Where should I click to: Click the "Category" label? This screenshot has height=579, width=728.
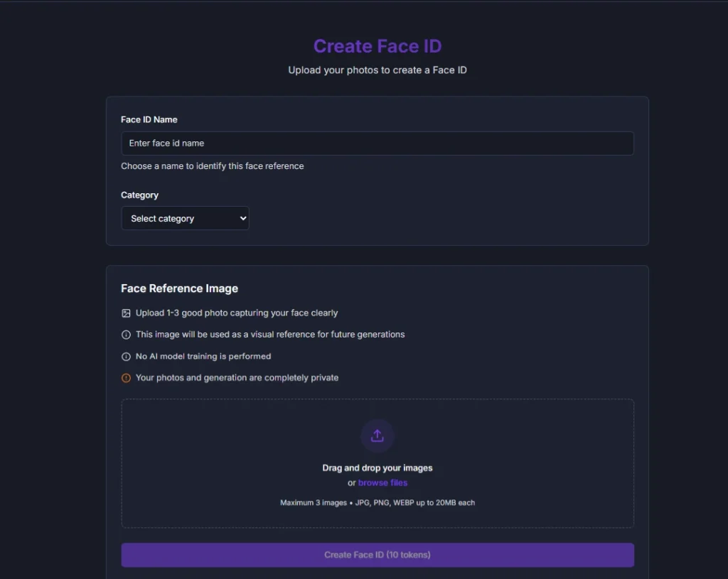(139, 195)
